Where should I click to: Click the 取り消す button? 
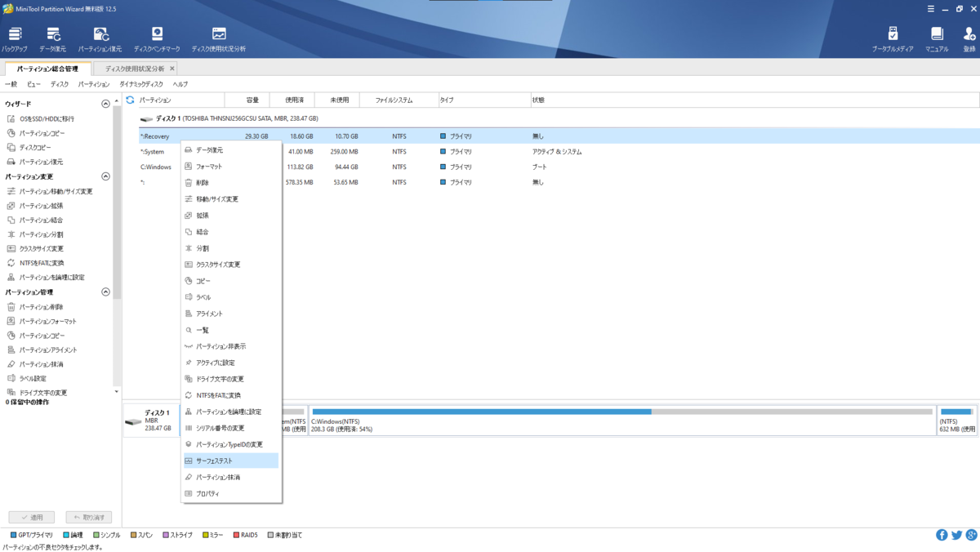(x=89, y=517)
